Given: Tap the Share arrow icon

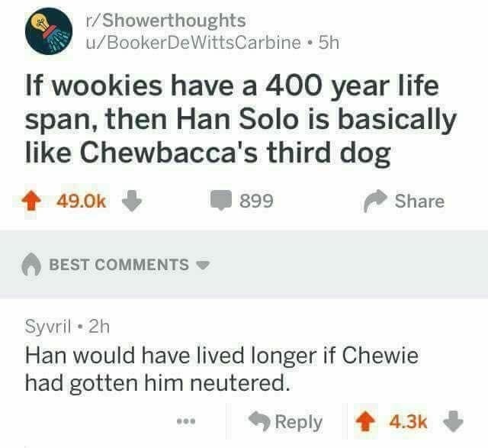Looking at the screenshot, I should (375, 201).
